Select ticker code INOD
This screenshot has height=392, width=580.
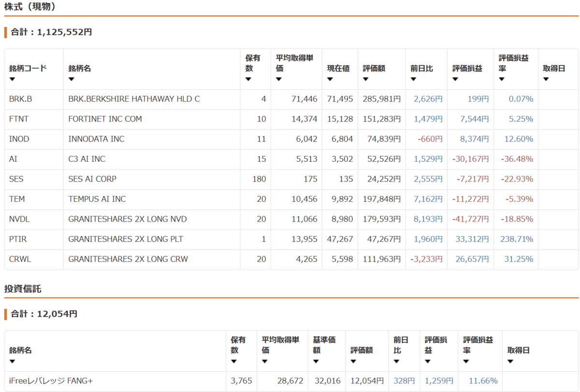tap(19, 139)
